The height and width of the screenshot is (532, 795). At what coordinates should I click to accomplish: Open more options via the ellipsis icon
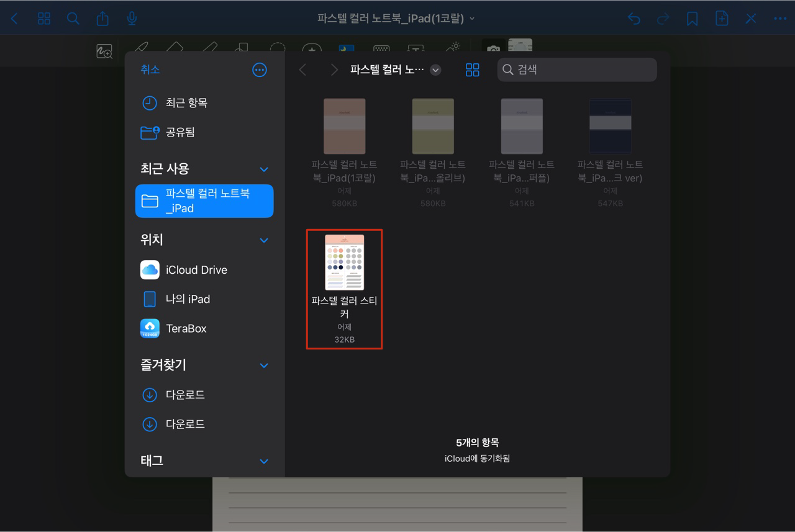click(780, 19)
